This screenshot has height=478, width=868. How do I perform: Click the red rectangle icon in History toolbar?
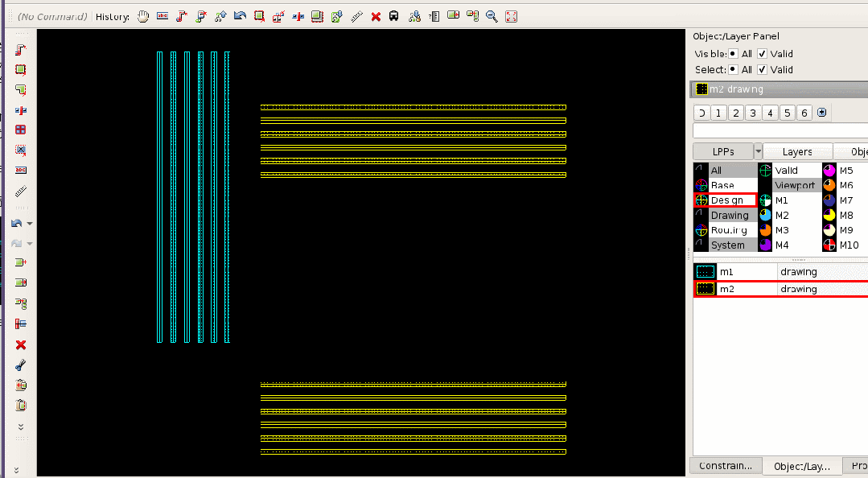click(259, 17)
